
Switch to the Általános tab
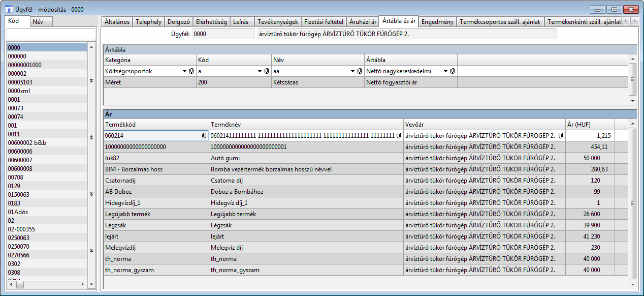click(117, 22)
